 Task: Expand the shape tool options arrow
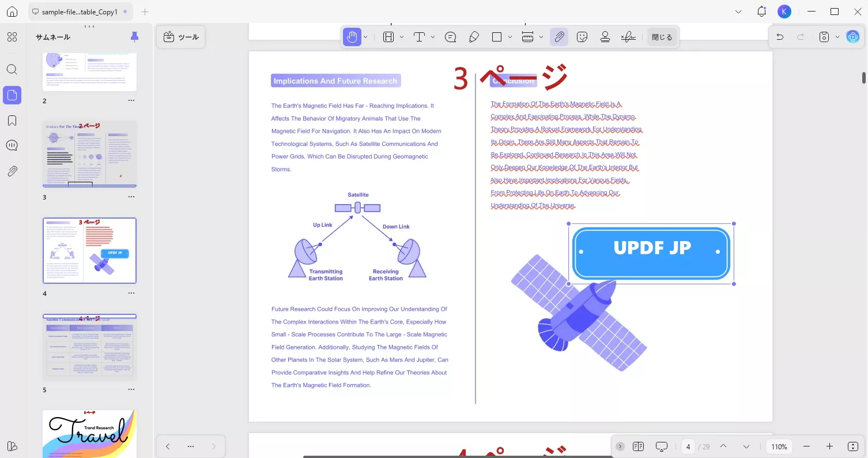point(510,37)
